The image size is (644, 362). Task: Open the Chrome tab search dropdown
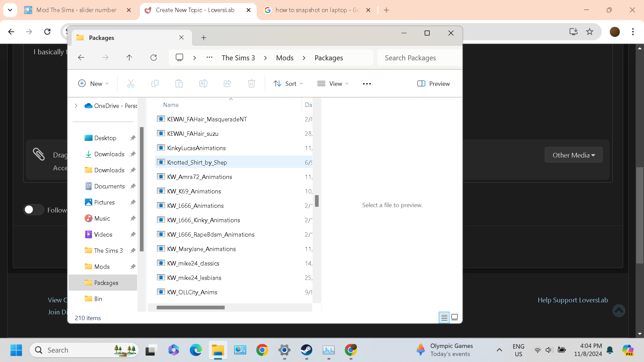point(10,10)
